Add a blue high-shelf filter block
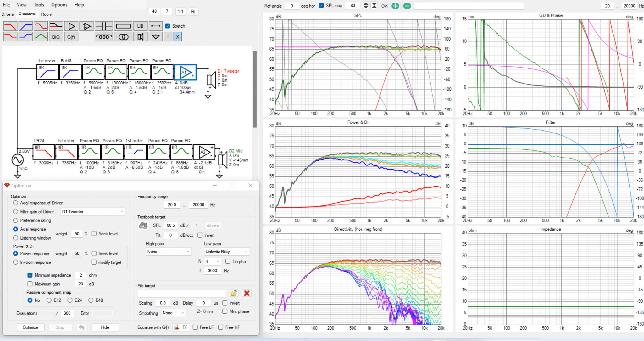Viewport: 644px width, 341px height. coord(25,37)
